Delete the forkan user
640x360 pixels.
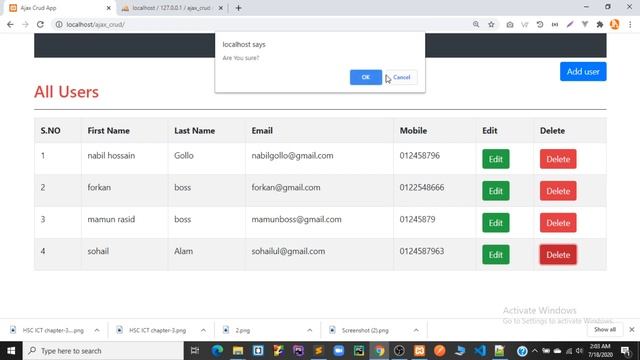point(558,191)
